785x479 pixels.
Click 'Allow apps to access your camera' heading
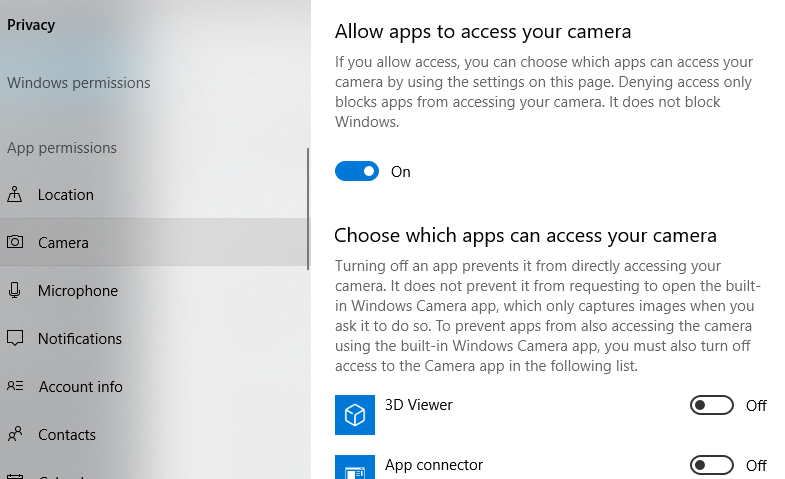tap(483, 32)
